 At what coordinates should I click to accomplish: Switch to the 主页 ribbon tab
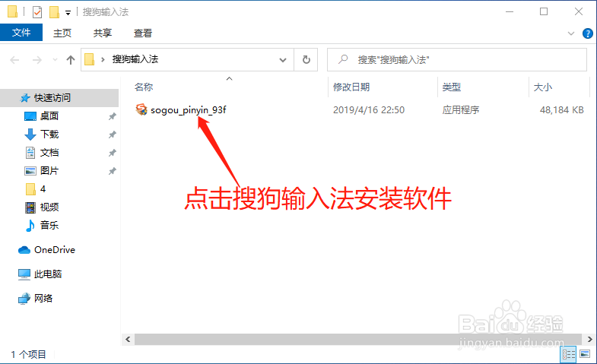pos(62,33)
